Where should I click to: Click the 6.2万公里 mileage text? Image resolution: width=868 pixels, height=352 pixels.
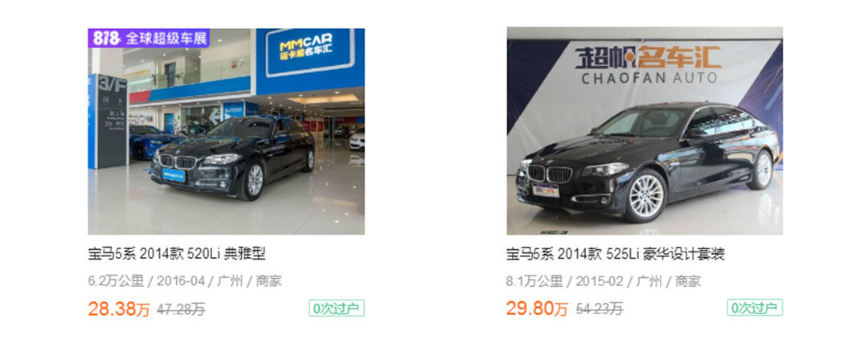(x=116, y=281)
